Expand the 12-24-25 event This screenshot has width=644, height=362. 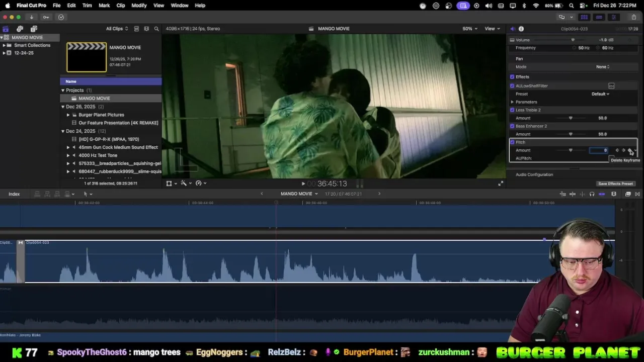click(4, 53)
